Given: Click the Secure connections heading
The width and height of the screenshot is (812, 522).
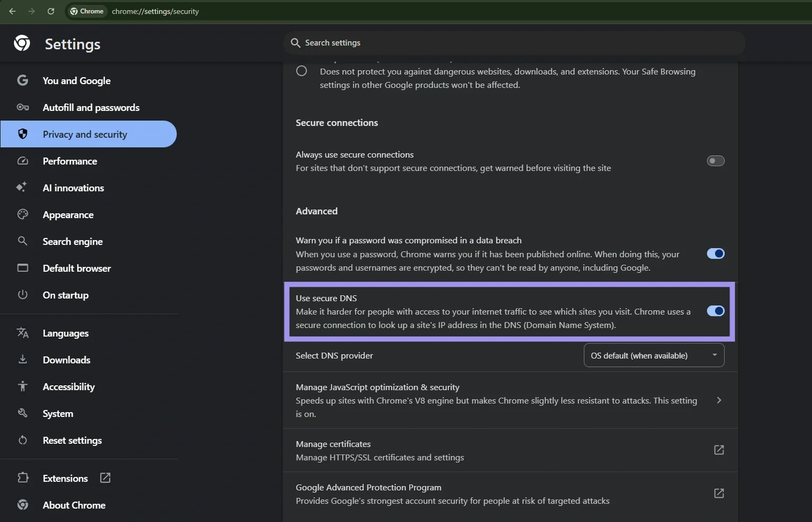Looking at the screenshot, I should (337, 123).
